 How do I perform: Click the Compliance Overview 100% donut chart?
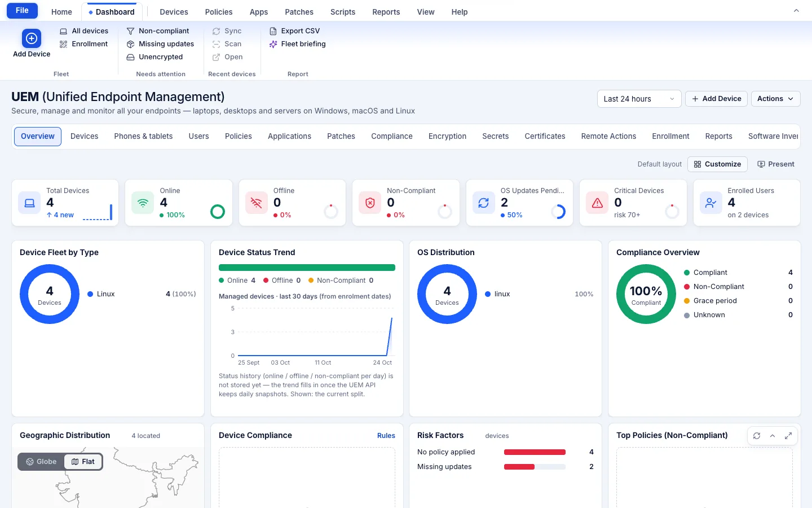[x=646, y=294]
